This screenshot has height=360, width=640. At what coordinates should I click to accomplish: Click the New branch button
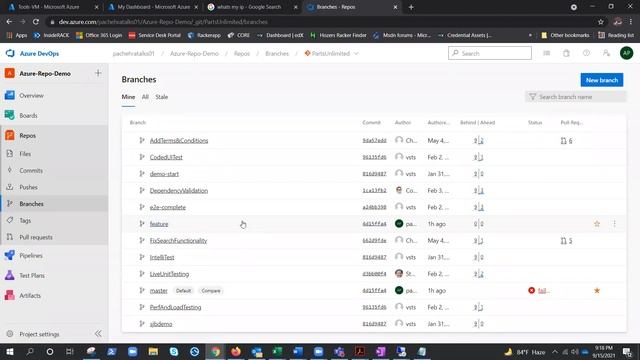pyautogui.click(x=602, y=80)
